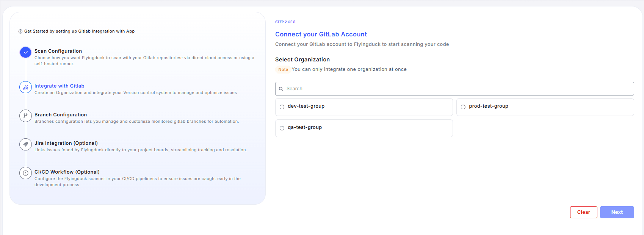Open the Integrate with Gitlab step title
Screen dimensions: 644x235
[59, 86]
